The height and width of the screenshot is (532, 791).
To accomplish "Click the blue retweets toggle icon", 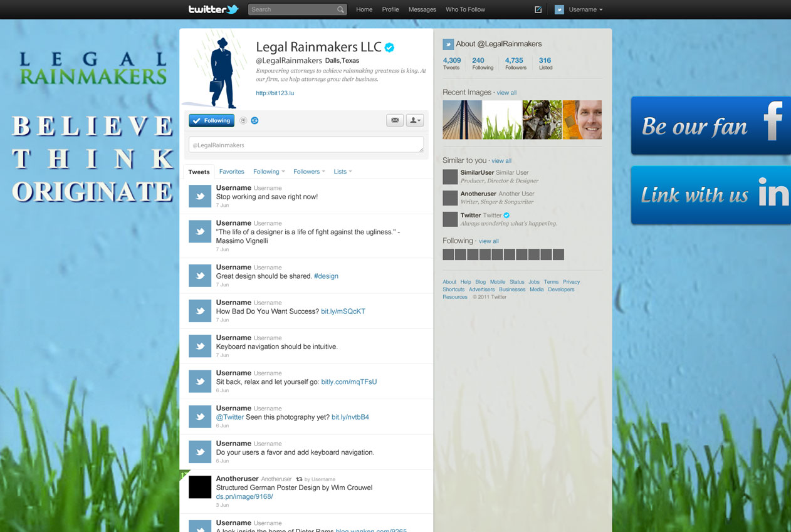I will [254, 120].
